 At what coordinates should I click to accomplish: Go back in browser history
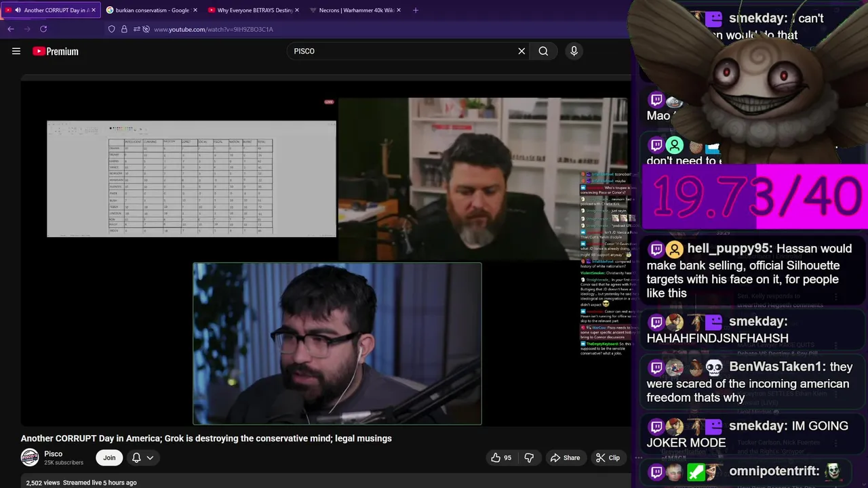[11, 29]
